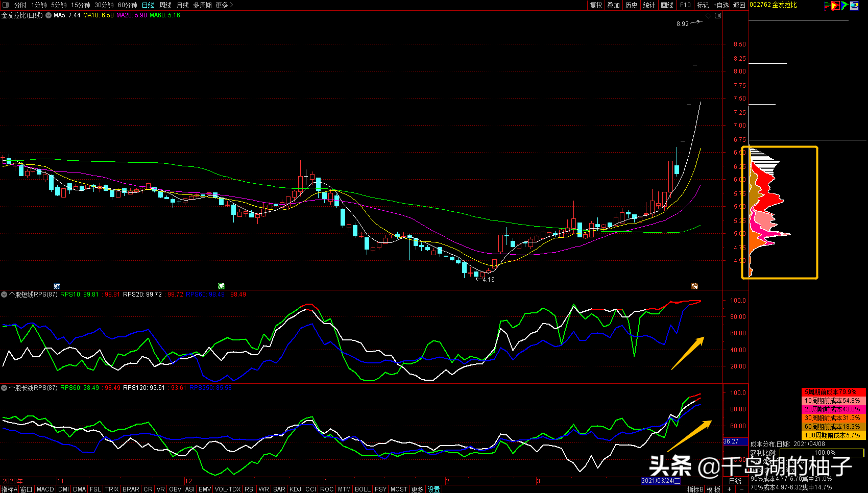
Task: Toggle the chart side panel icon near 8.92
Action: click(718, 16)
